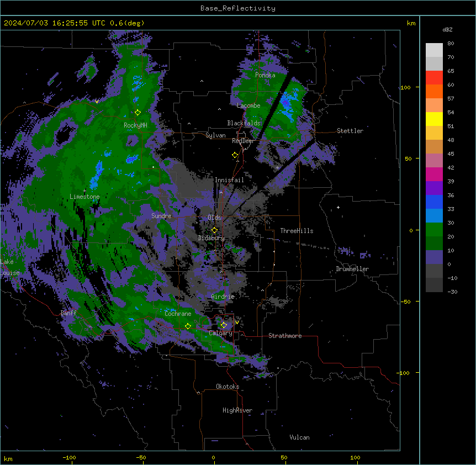Select the blue 33-36 dBZ legend swatch

(434, 202)
